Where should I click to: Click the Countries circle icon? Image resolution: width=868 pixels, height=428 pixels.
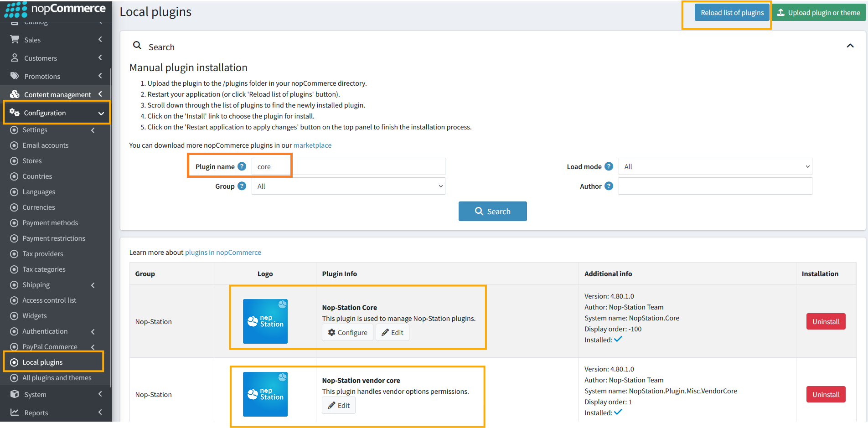point(14,176)
